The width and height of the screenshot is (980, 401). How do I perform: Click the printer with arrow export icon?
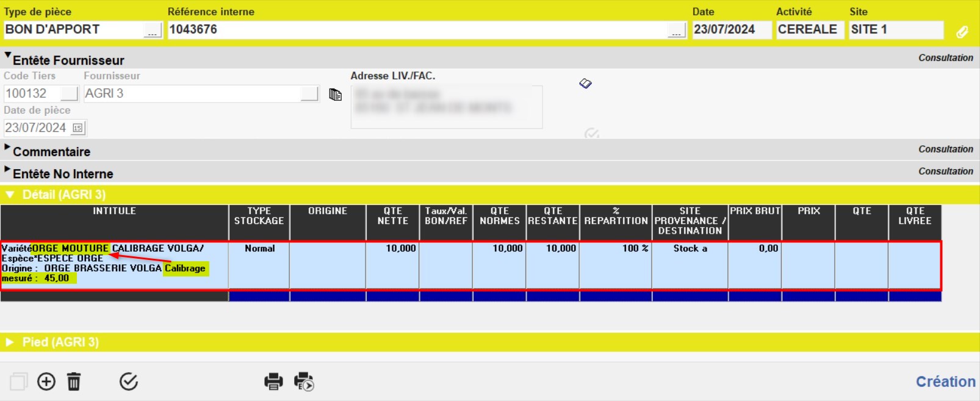(303, 382)
